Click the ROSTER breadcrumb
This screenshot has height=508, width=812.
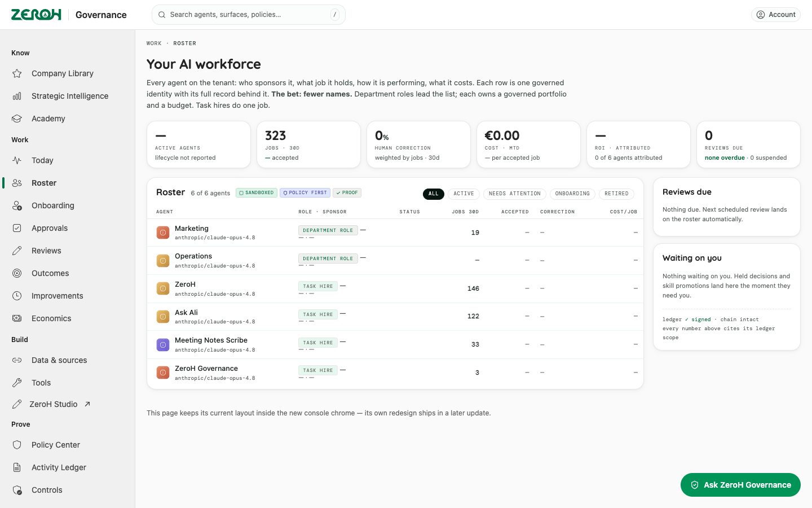coord(185,43)
